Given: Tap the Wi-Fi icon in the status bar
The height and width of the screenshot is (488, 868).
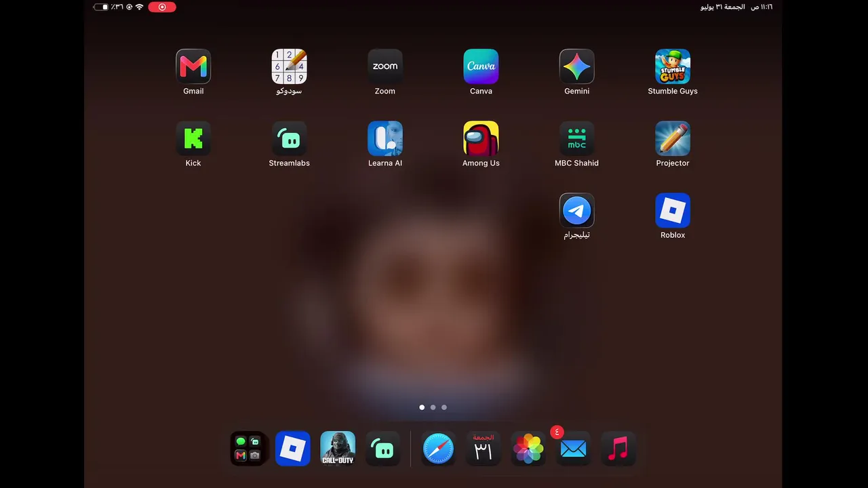Looking at the screenshot, I should tap(140, 7).
